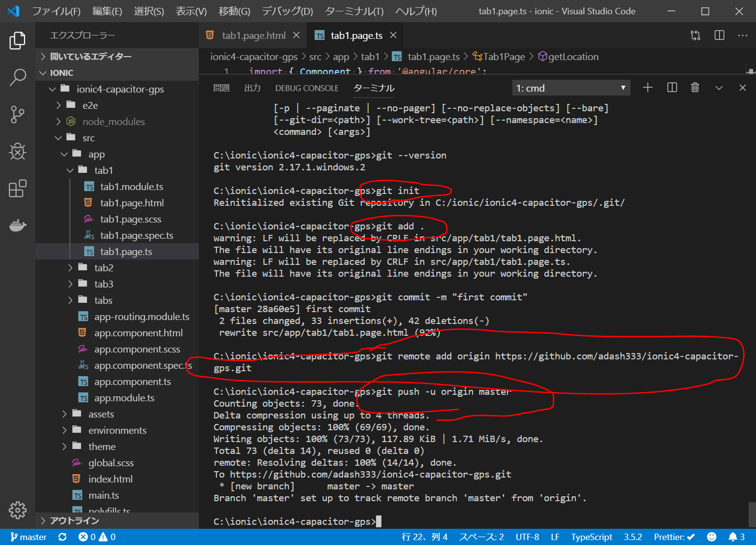This screenshot has width=756, height=545.
Task: Maximize terminal panel with chevron toggle
Action: [719, 88]
